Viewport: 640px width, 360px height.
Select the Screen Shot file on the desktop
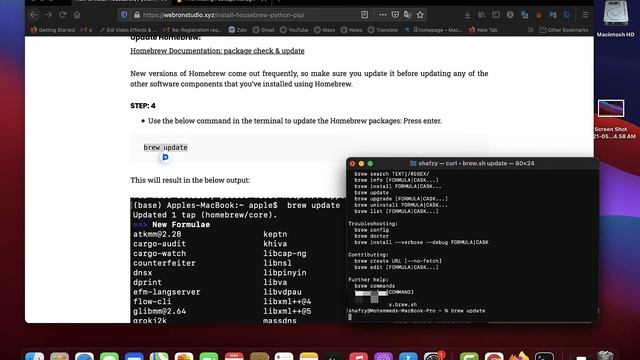[611, 119]
